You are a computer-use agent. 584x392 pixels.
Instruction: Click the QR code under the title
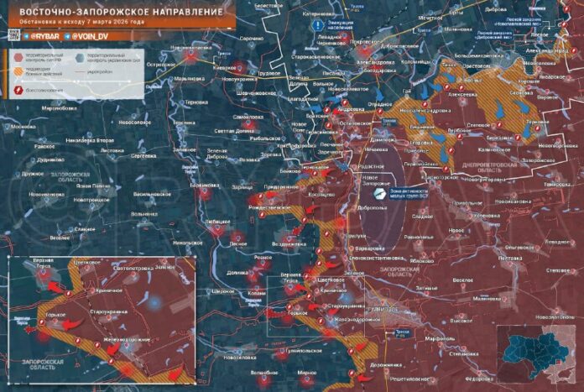[13, 36]
